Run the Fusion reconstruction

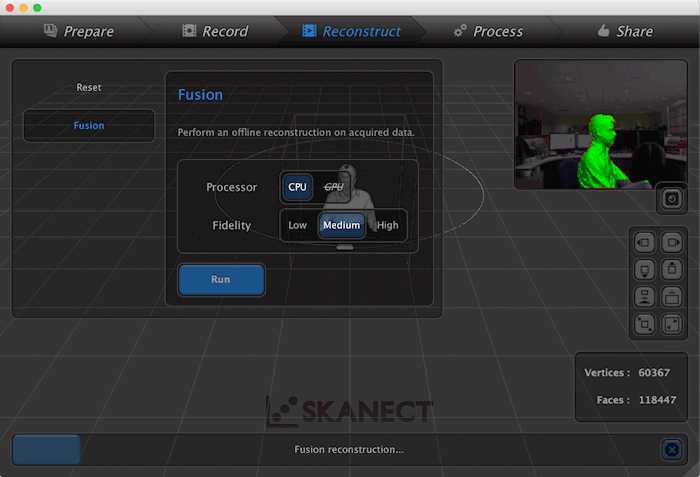(x=221, y=280)
